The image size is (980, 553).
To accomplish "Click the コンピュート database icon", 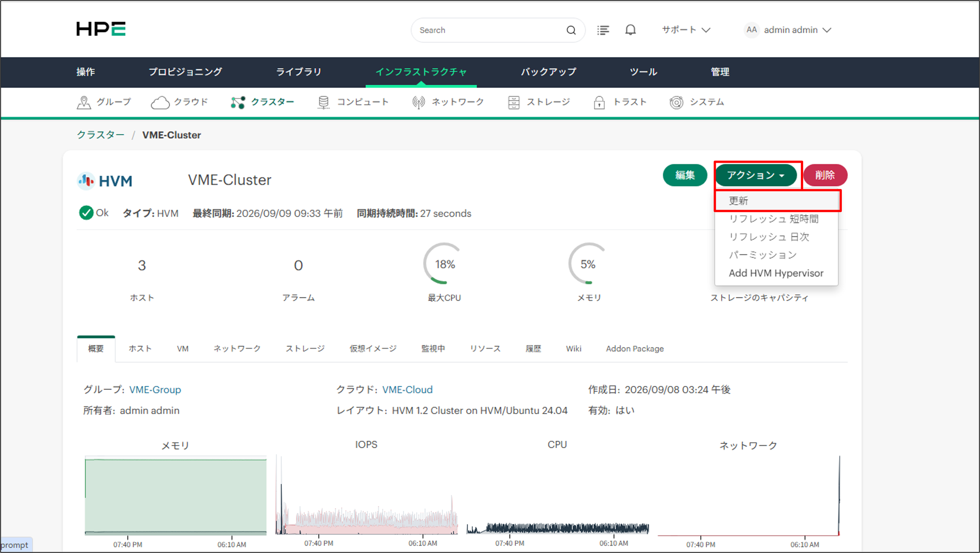I will pos(323,102).
